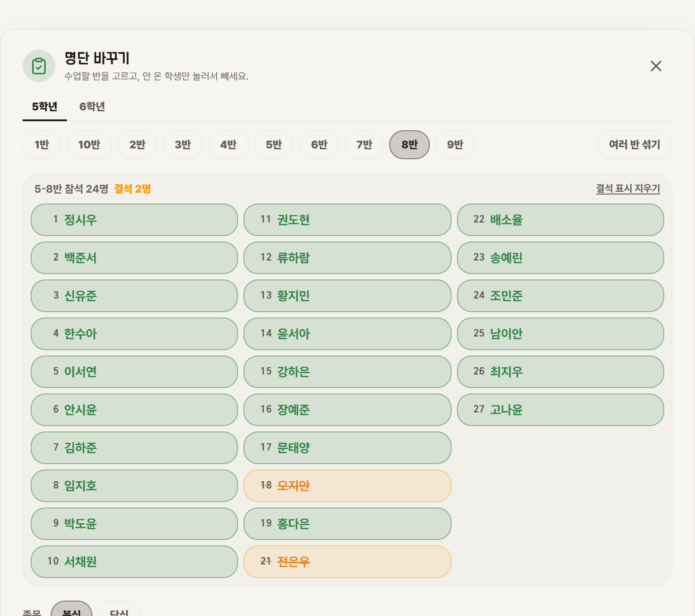
Task: Select class 7반
Action: [364, 145]
